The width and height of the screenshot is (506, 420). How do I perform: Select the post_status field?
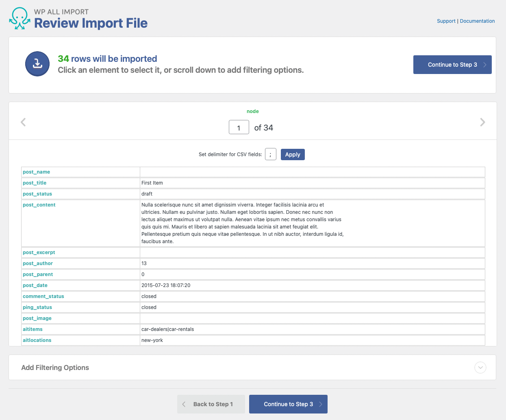[37, 194]
